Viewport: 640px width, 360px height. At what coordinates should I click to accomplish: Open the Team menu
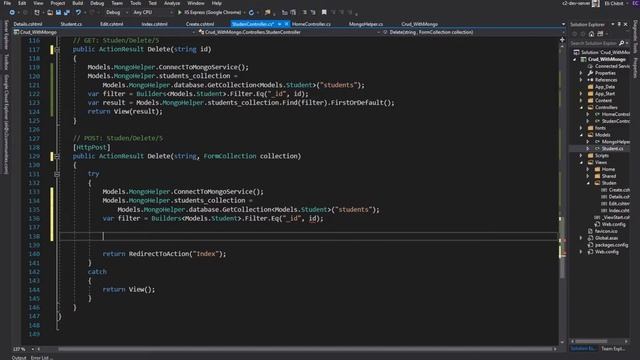(x=117, y=3)
